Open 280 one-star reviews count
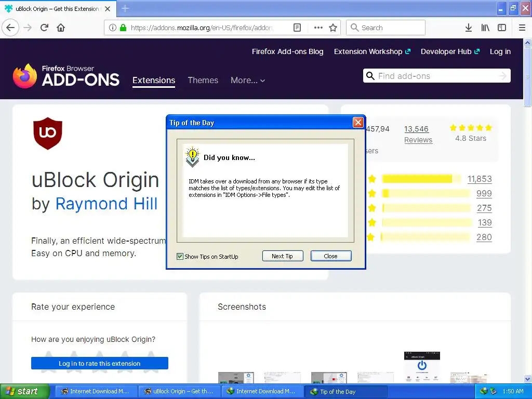This screenshot has height=399, width=532. tap(484, 237)
